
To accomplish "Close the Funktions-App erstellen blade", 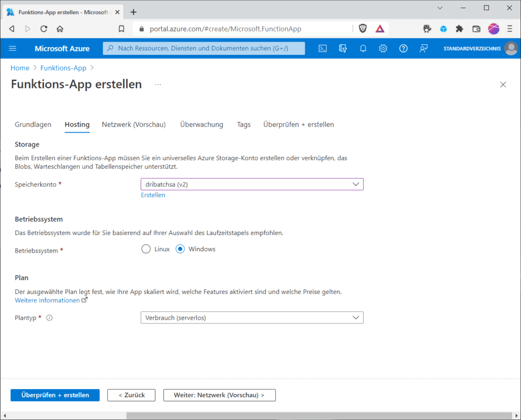I will coord(503,85).
